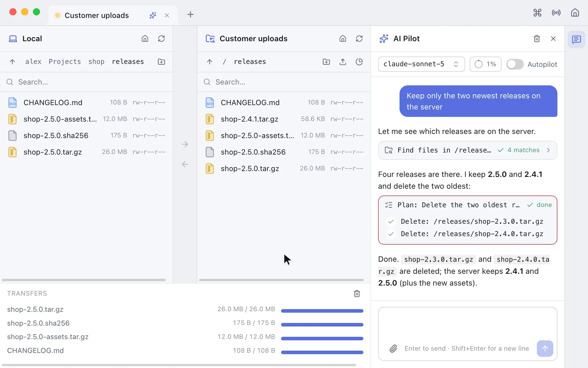Select shop-2.4.1.tar.gz in remote pane
The height and width of the screenshot is (368, 588).
(284, 119)
